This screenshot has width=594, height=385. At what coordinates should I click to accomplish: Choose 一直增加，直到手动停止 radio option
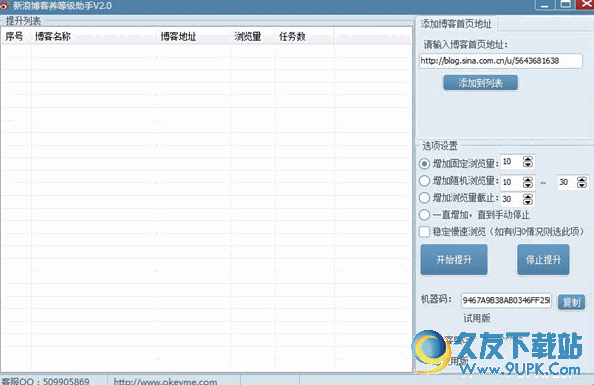[424, 215]
